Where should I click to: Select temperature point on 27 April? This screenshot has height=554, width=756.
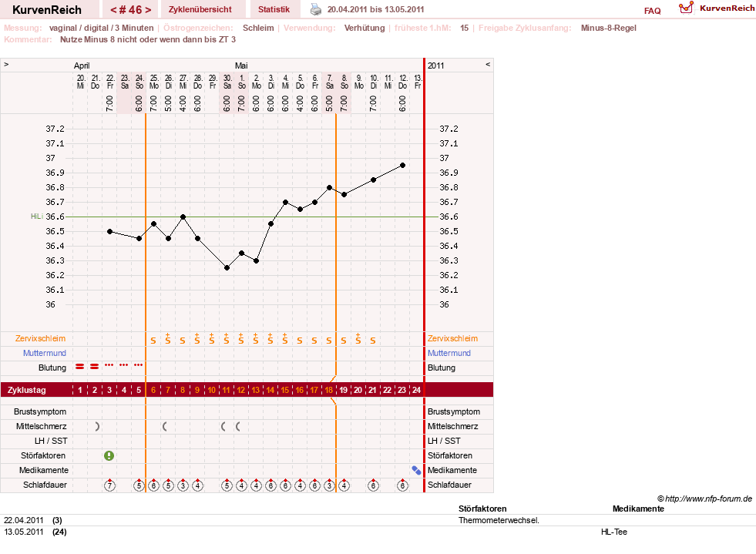[183, 217]
